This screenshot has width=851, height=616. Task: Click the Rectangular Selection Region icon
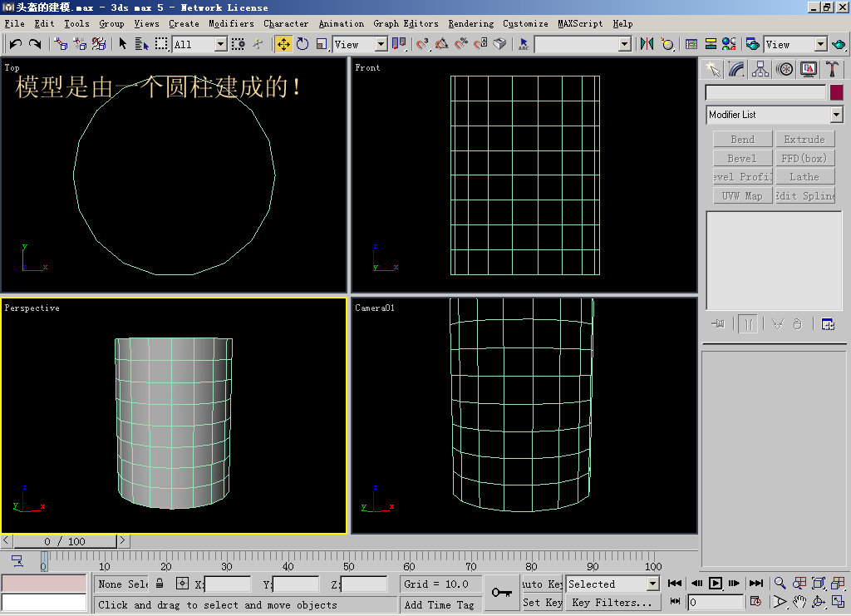click(x=161, y=44)
